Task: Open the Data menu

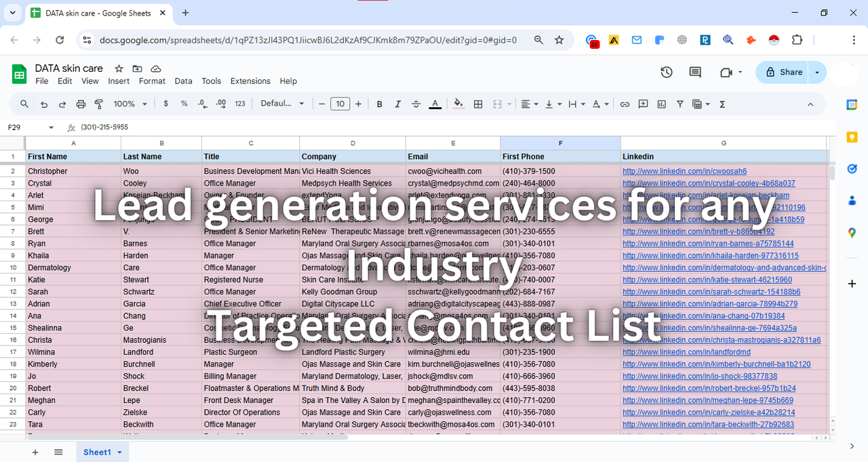Action: click(183, 81)
